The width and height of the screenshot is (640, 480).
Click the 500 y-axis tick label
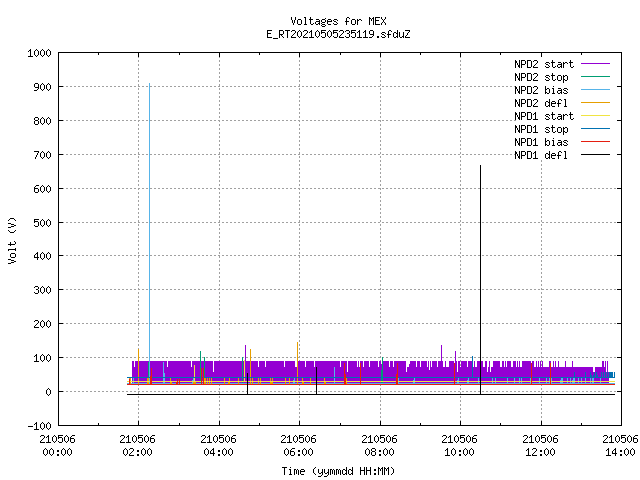[42, 223]
